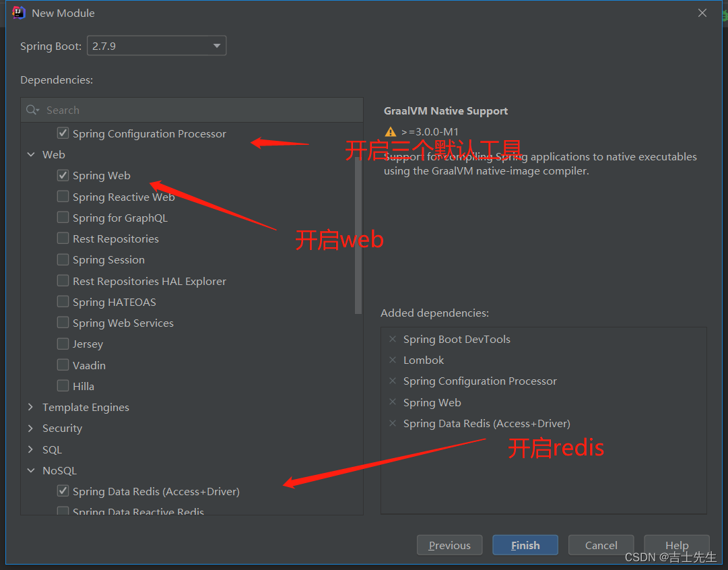Close the New Module dialog
728x570 pixels.
[x=702, y=13]
